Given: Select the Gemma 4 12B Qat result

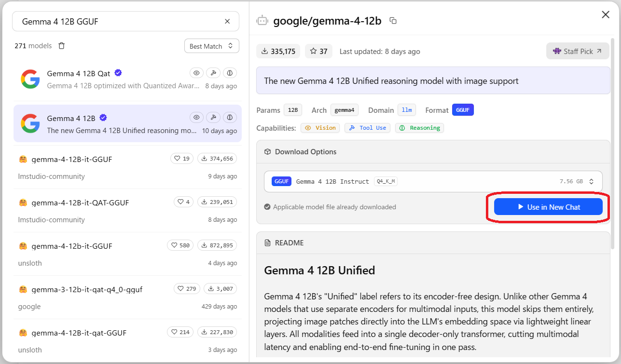Looking at the screenshot, I should [x=127, y=79].
